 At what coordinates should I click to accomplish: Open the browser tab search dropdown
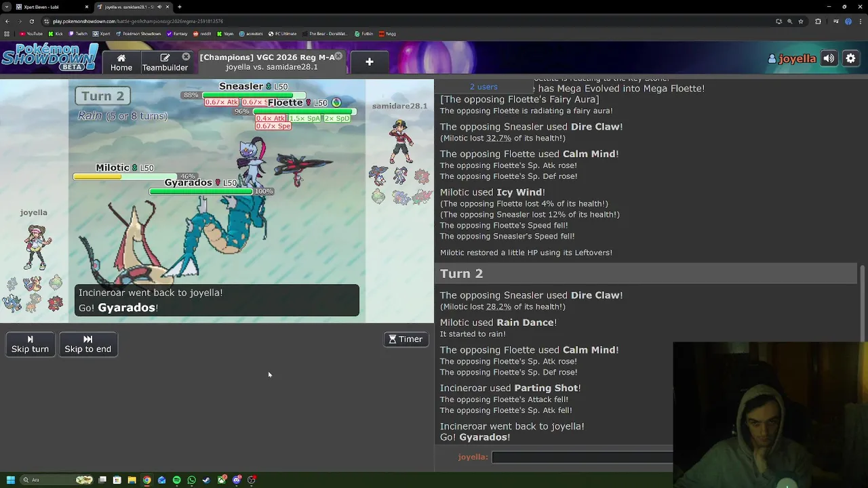tap(5, 7)
